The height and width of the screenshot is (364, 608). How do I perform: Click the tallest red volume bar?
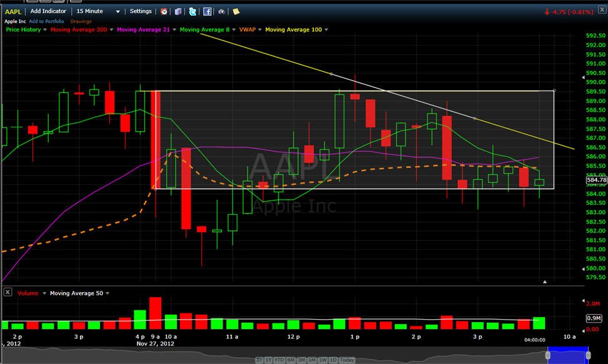155,313
